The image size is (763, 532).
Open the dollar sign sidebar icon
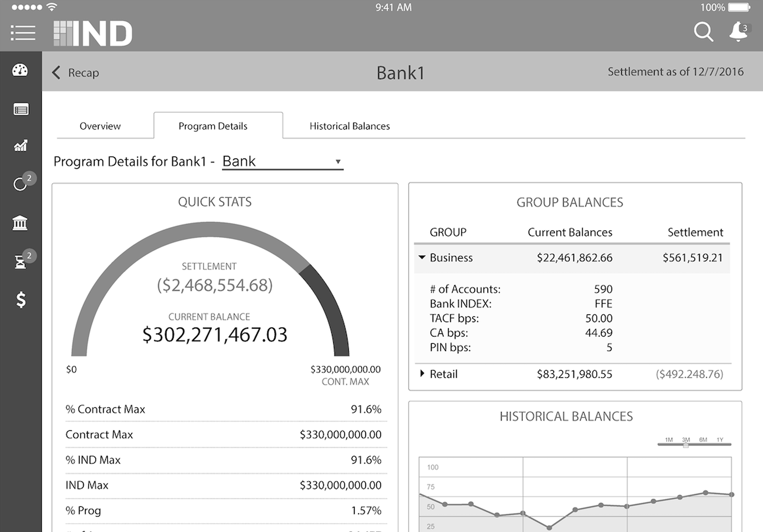click(21, 300)
